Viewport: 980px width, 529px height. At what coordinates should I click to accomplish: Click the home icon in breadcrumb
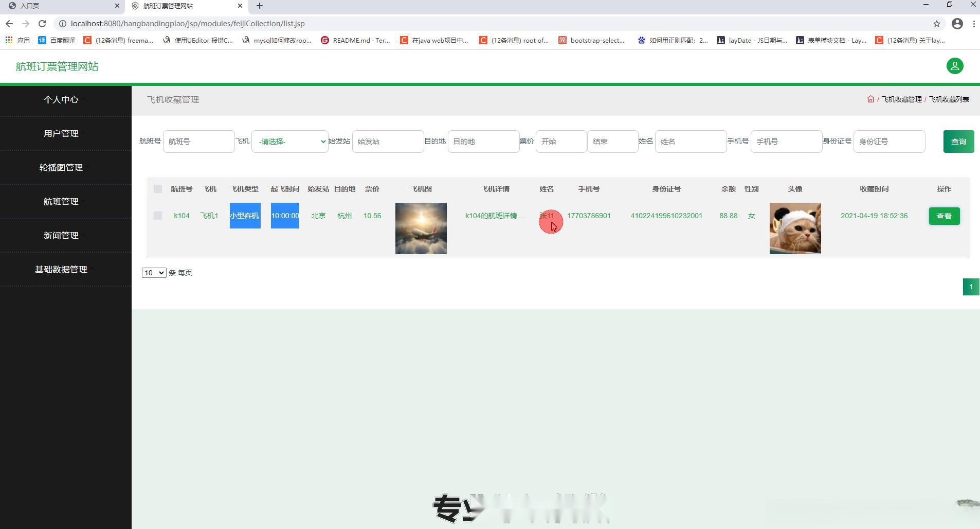tap(870, 99)
